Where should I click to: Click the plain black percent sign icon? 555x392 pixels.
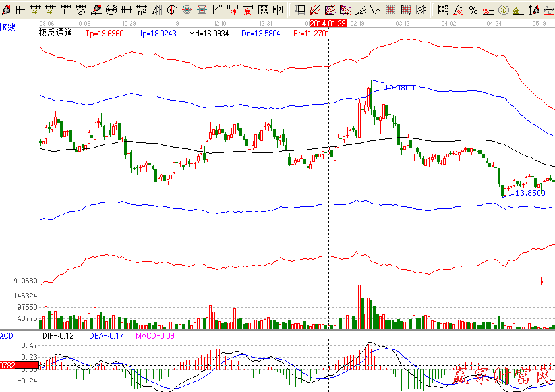click(x=473, y=10)
